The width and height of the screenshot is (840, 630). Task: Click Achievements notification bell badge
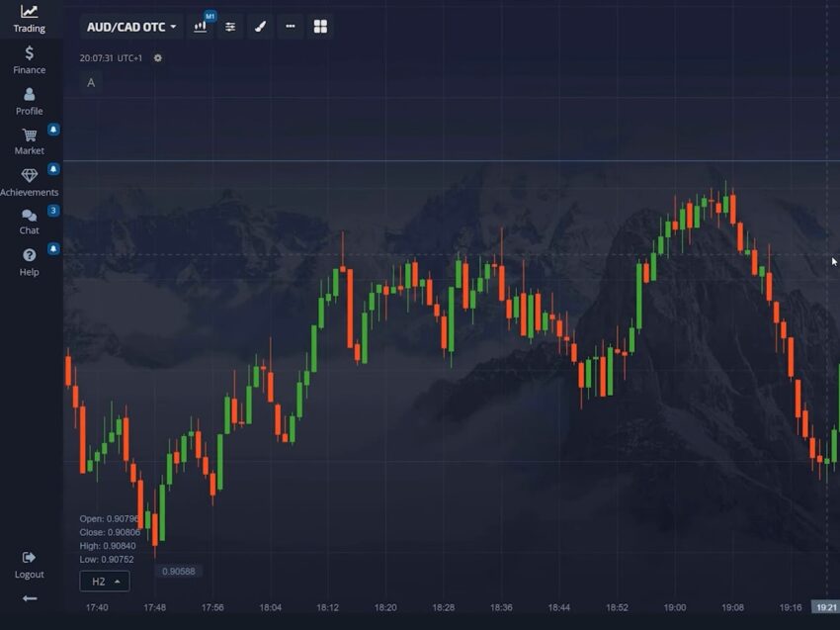tap(53, 169)
